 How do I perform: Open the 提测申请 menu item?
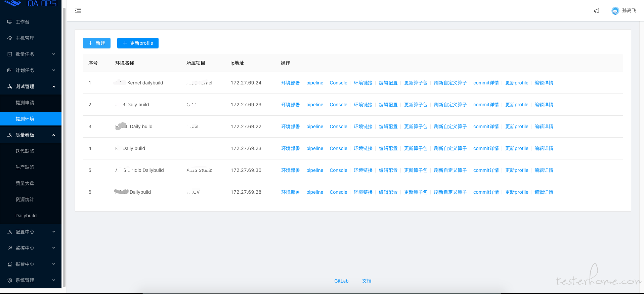point(25,103)
